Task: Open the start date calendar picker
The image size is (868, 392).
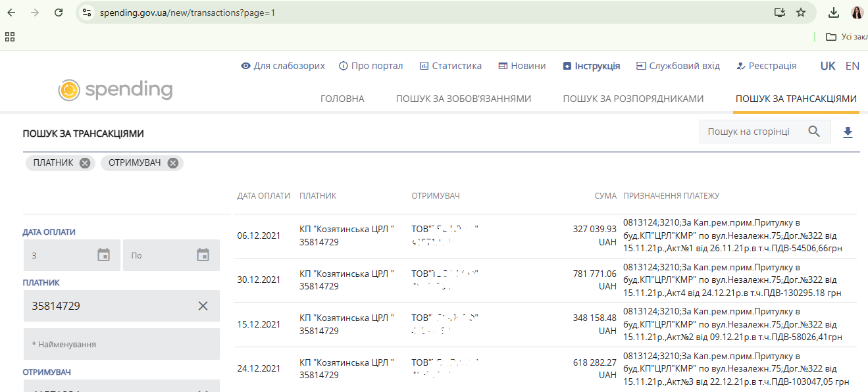Action: click(104, 255)
